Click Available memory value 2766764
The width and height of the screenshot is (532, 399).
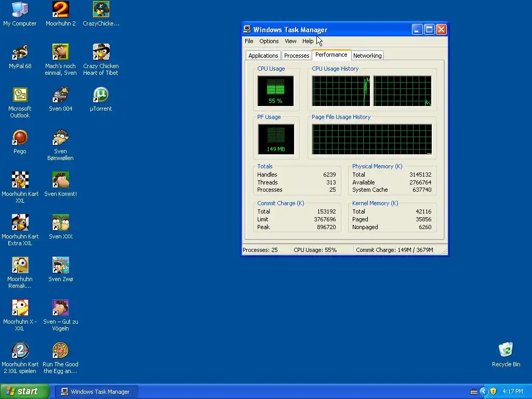(x=420, y=182)
